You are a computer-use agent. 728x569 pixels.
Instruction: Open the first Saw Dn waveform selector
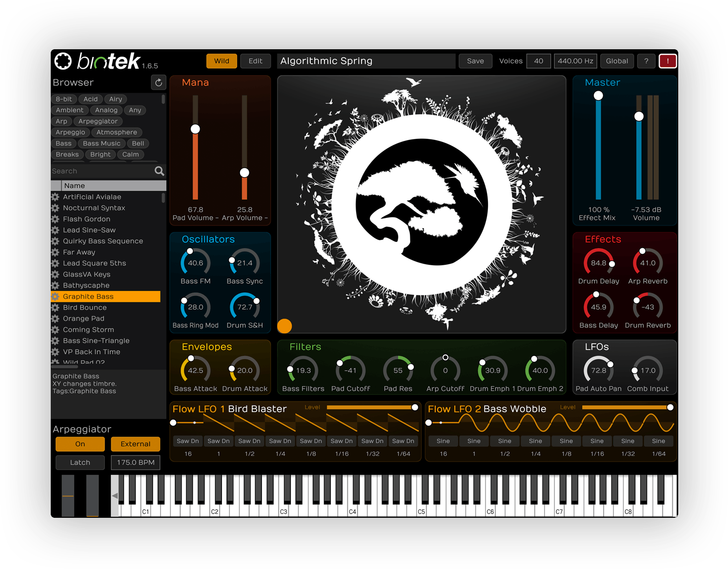[x=187, y=441]
